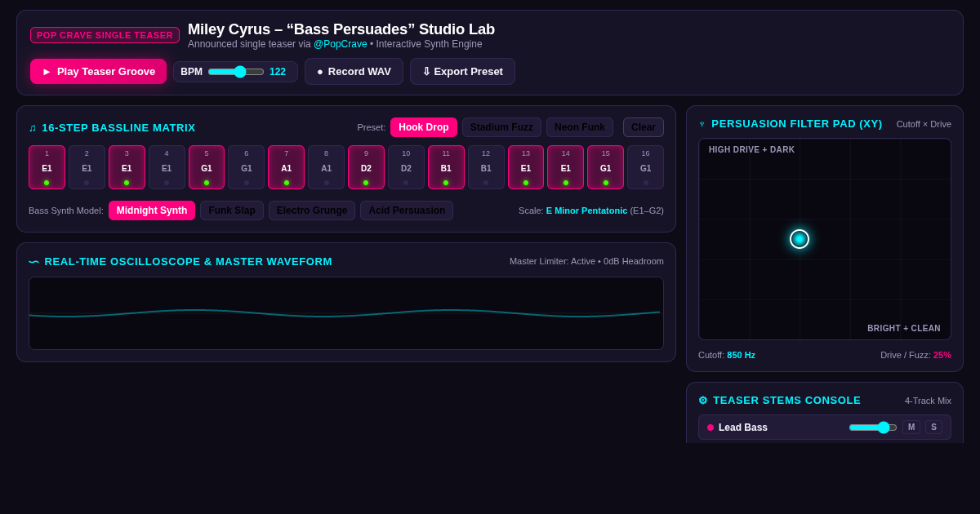Solo the Lead Bass track
This screenshot has width=980, height=514.
[933, 428]
